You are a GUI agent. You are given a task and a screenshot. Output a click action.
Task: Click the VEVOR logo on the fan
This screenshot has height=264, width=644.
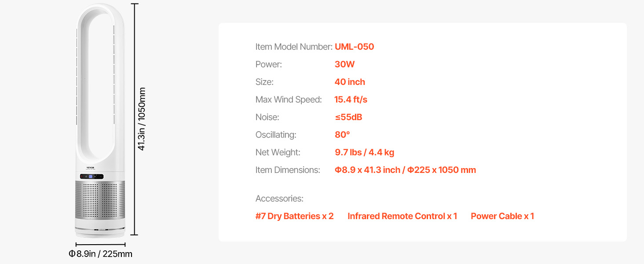pos(90,168)
